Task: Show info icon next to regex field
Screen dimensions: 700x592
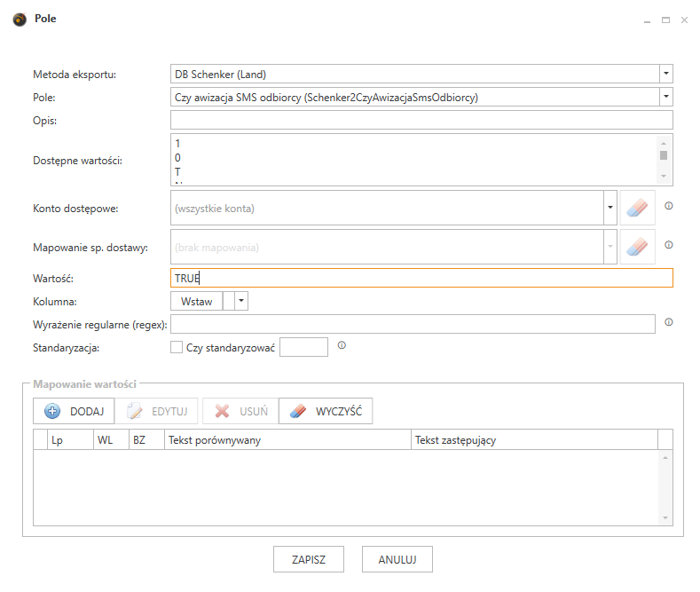Action: click(x=668, y=322)
